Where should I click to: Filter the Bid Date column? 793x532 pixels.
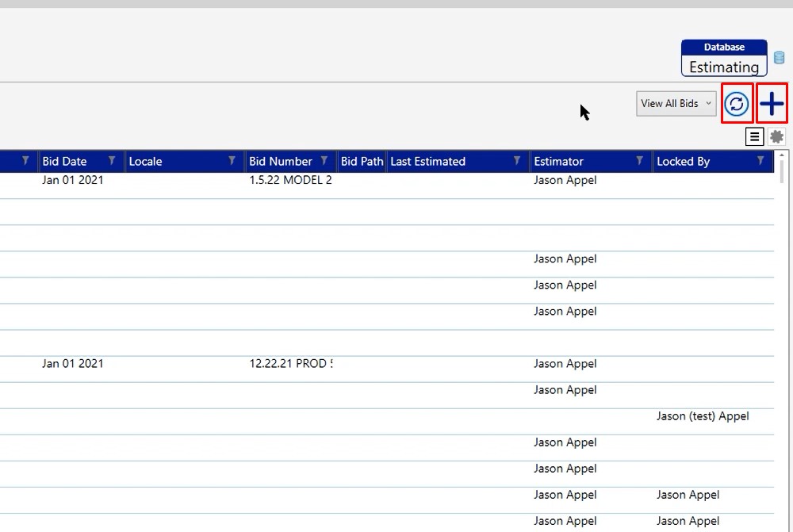(x=112, y=161)
